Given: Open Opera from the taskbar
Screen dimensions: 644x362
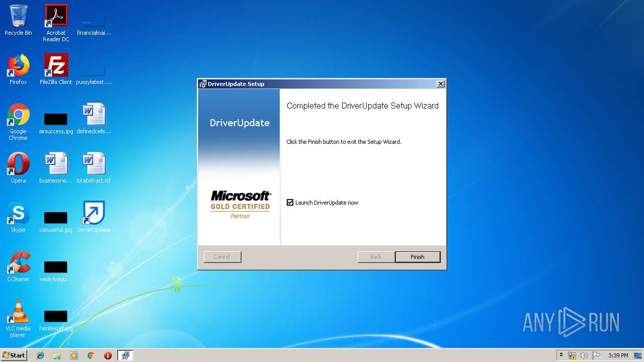Looking at the screenshot, I should [x=108, y=355].
